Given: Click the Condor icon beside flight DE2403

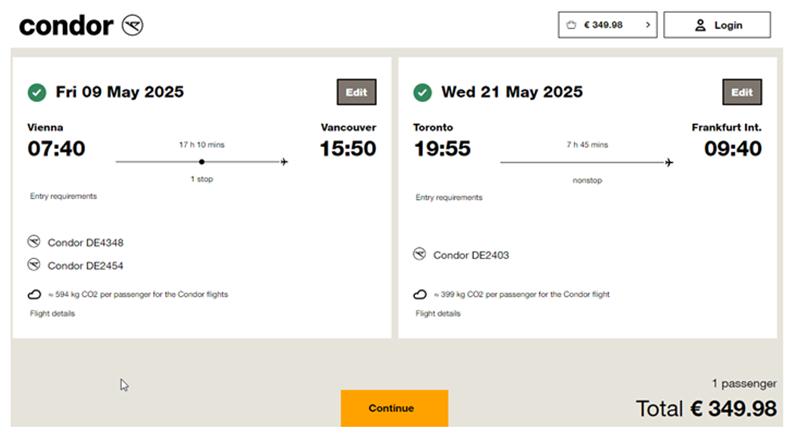Looking at the screenshot, I should coord(419,254).
